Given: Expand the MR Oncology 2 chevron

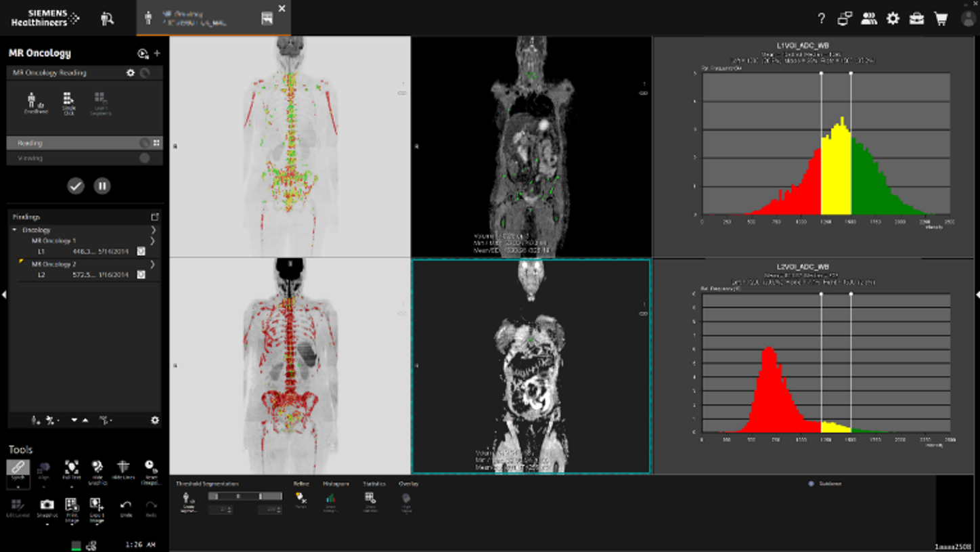Looking at the screenshot, I should point(153,264).
